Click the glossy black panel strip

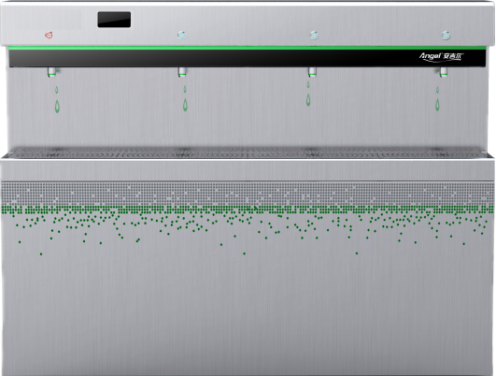247,58
